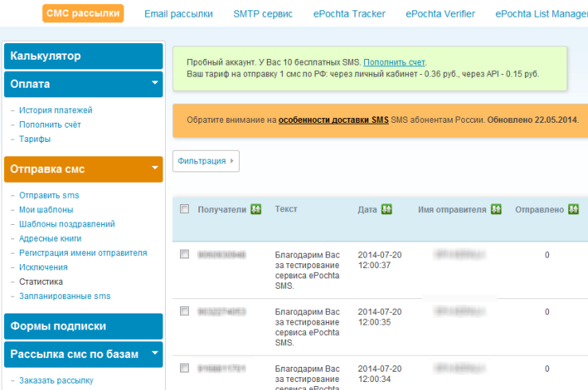This screenshot has height=390, width=588.
Task: Open the ePochta Tracker tab
Action: pos(349,14)
